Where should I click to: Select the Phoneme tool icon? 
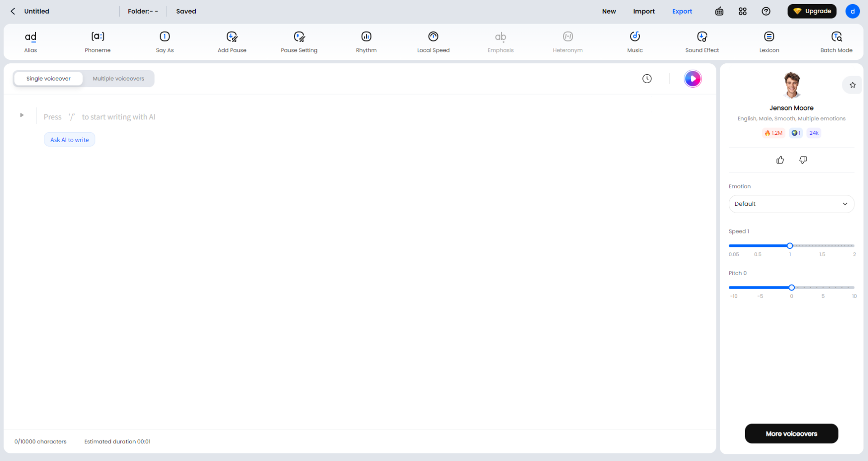98,37
